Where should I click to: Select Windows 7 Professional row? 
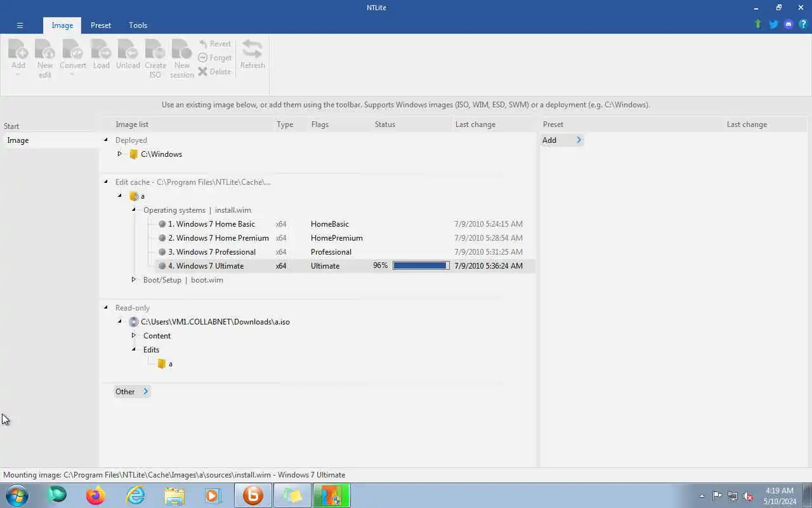click(344, 252)
